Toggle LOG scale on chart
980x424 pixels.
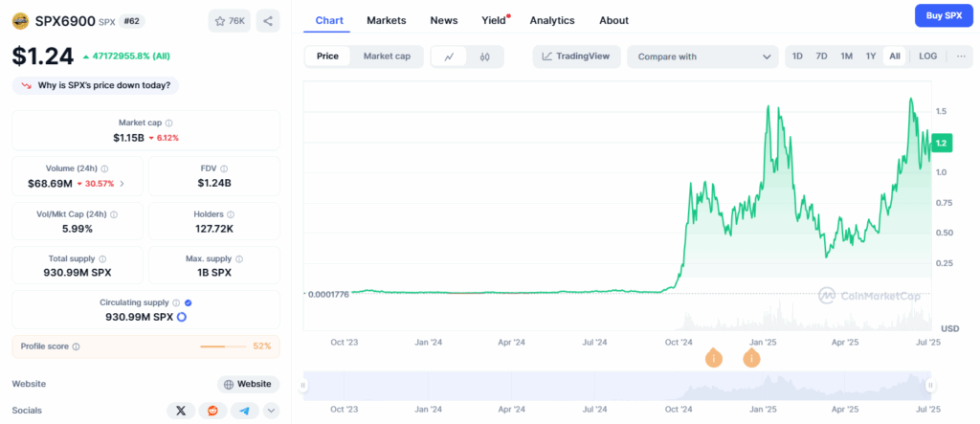pyautogui.click(x=928, y=56)
